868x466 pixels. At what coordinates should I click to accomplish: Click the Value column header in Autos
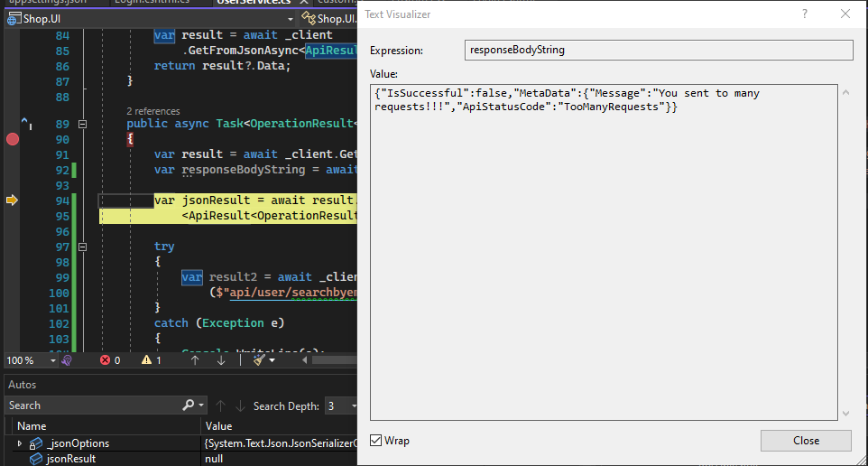click(218, 426)
